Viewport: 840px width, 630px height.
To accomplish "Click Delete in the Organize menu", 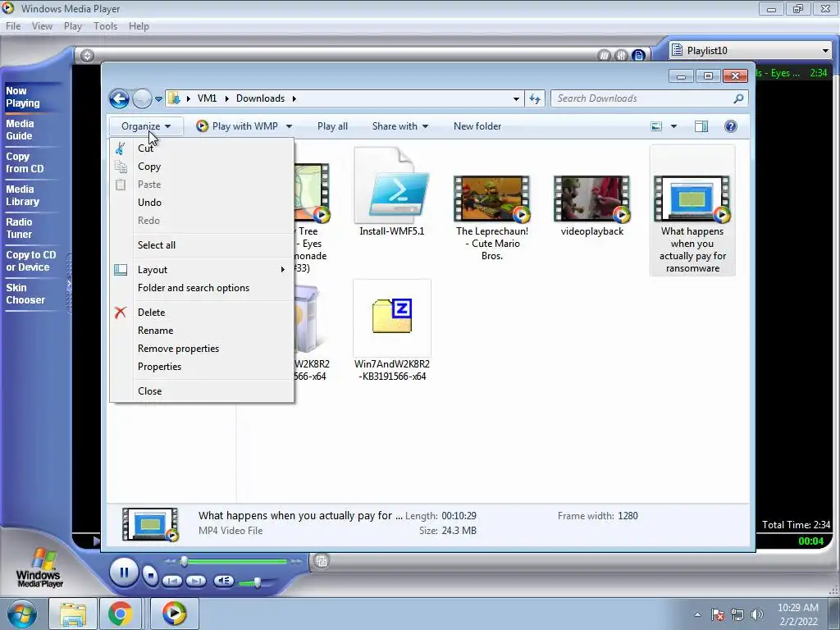I will pyautogui.click(x=202, y=313).
